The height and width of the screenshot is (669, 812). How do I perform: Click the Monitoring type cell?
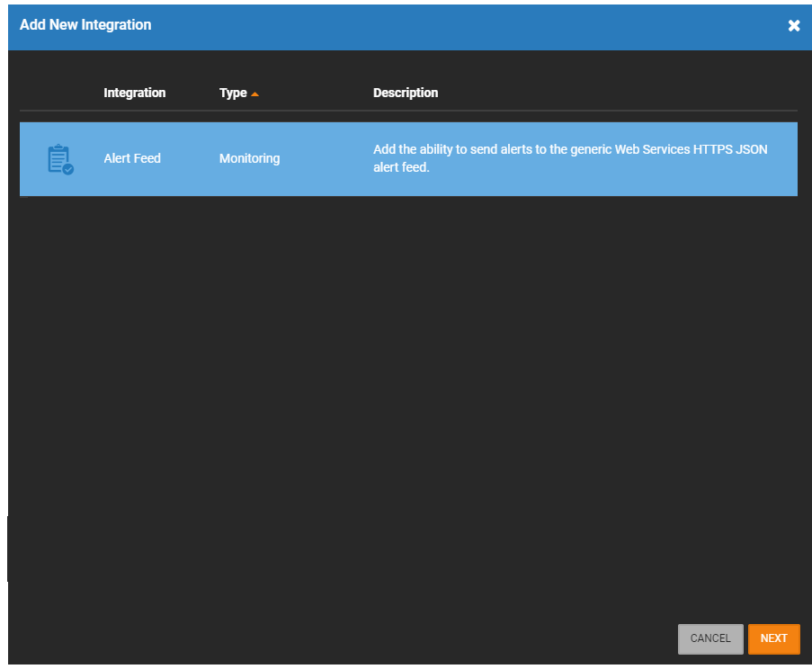(249, 158)
